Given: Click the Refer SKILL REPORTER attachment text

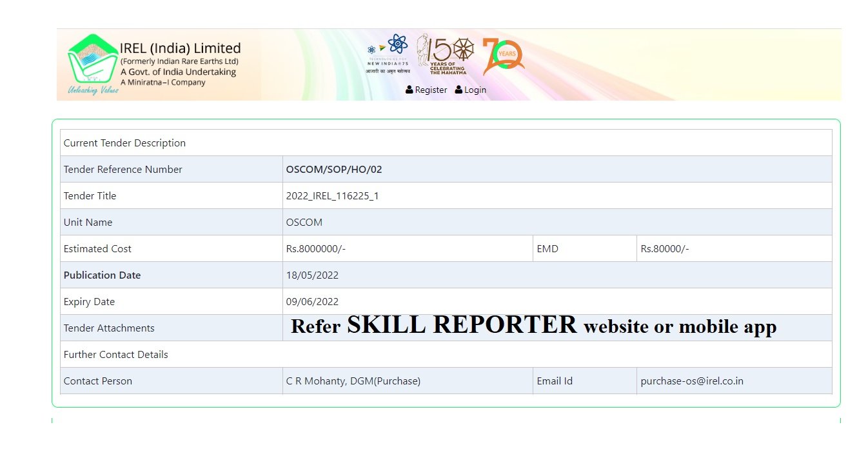Looking at the screenshot, I should click(x=533, y=326).
